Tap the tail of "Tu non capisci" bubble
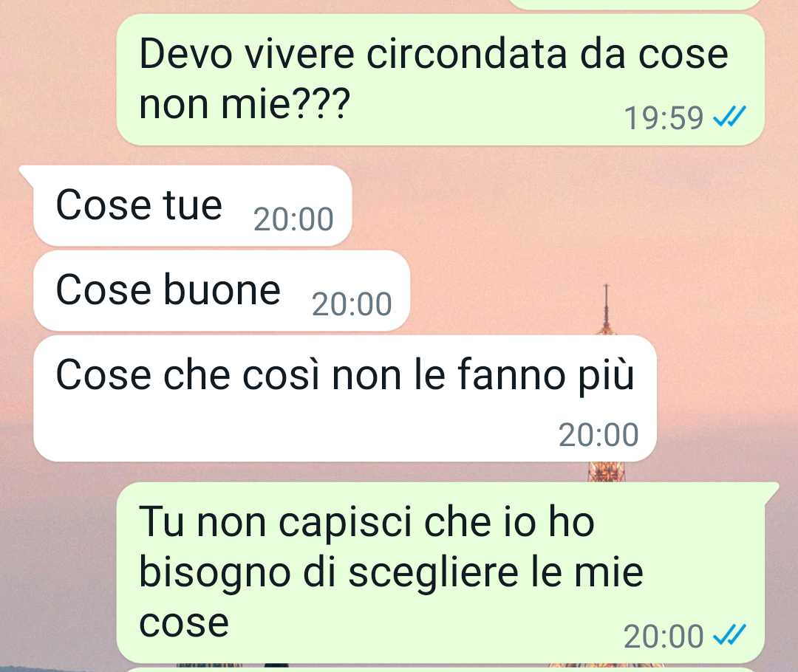Viewport: 798px width, 672px height. tap(771, 489)
